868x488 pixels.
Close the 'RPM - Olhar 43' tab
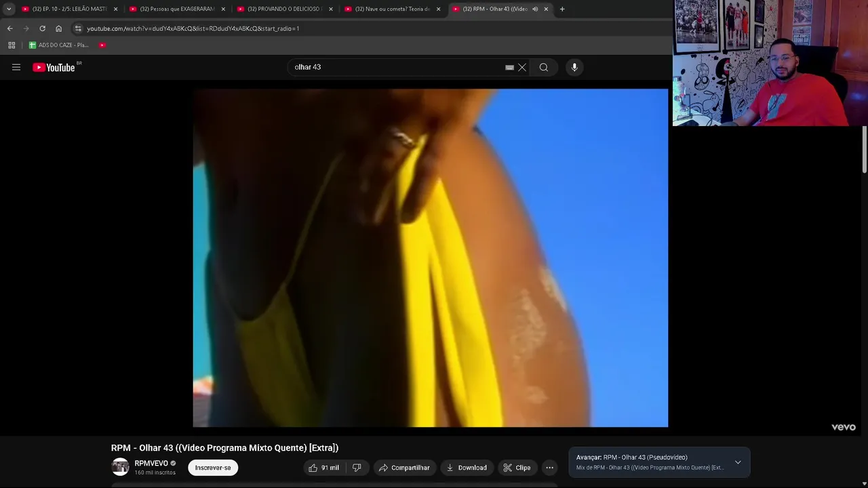[x=546, y=9]
